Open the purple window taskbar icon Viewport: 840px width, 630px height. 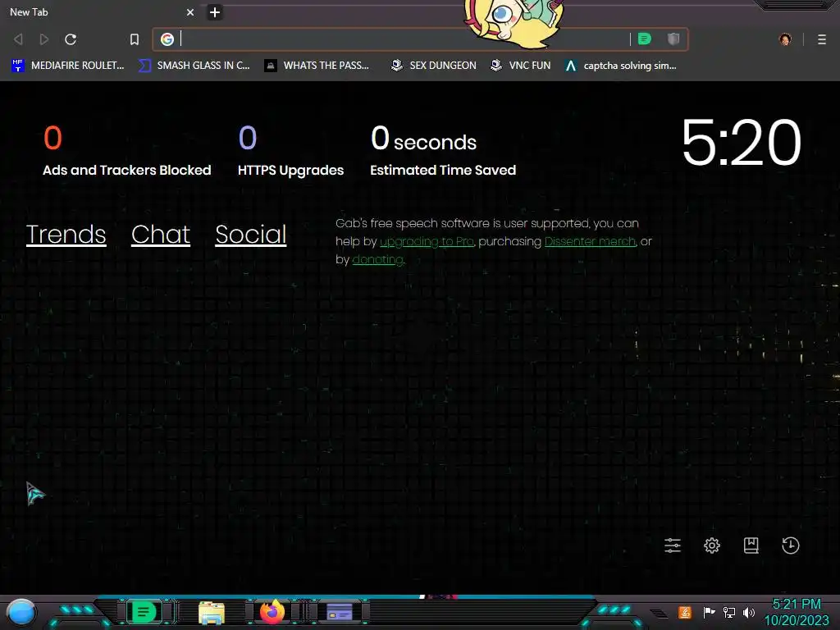(x=340, y=612)
